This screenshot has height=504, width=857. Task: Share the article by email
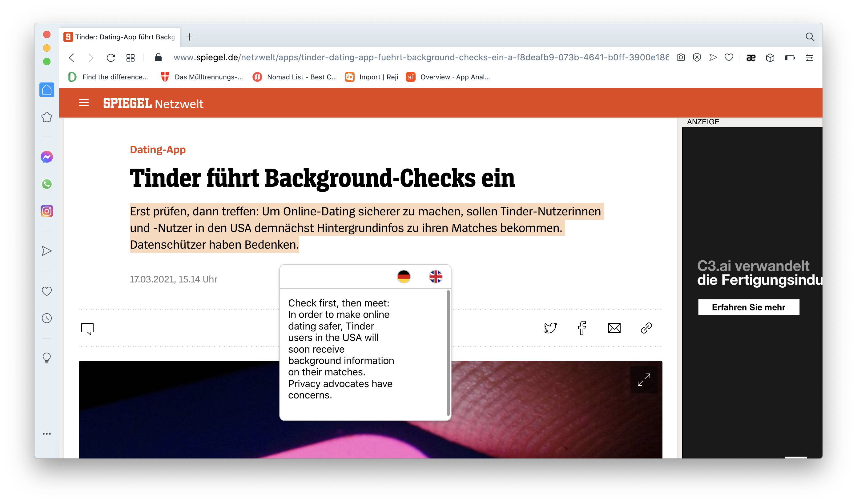614,328
